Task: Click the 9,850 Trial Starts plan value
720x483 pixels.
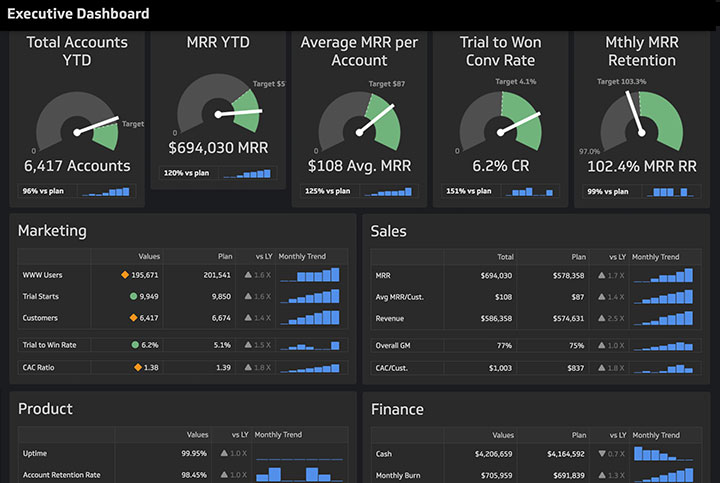Action: click(221, 297)
